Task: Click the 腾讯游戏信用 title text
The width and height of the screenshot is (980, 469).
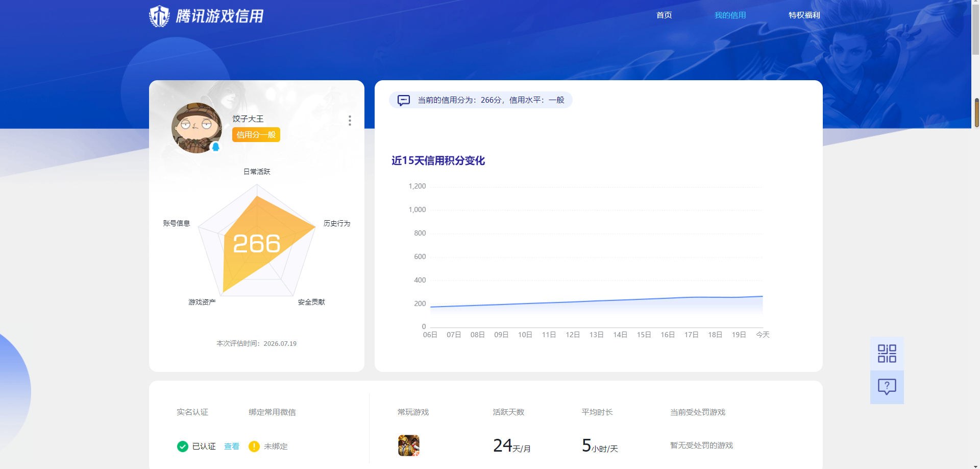Action: (x=219, y=16)
